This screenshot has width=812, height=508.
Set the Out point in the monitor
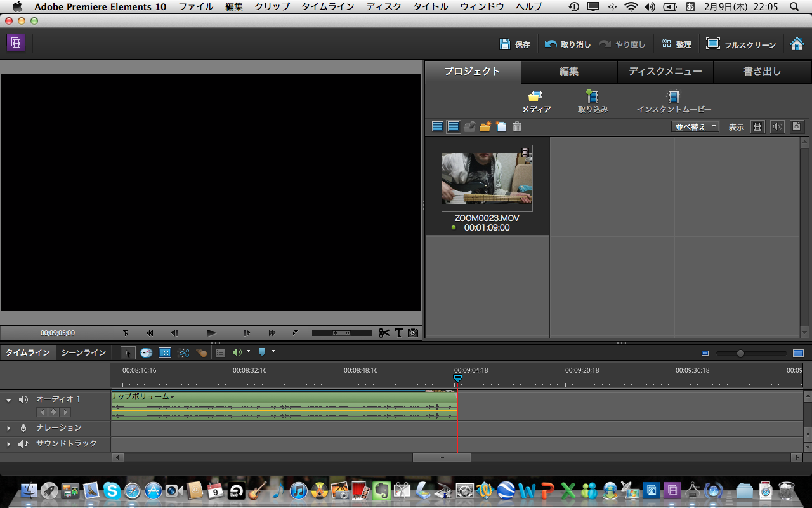coord(295,333)
